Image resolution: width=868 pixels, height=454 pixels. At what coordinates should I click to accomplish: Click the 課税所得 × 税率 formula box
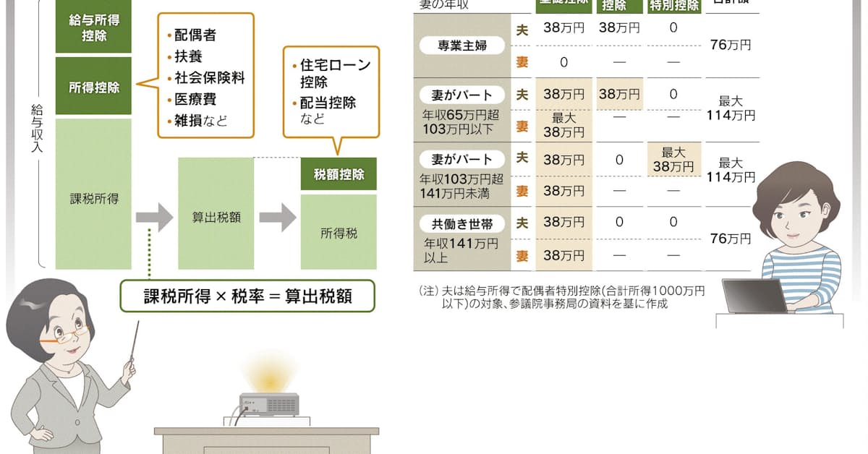247,296
